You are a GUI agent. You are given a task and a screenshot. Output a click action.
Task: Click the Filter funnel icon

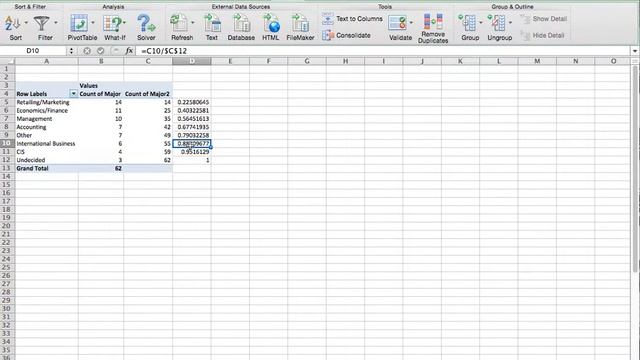pyautogui.click(x=41, y=24)
